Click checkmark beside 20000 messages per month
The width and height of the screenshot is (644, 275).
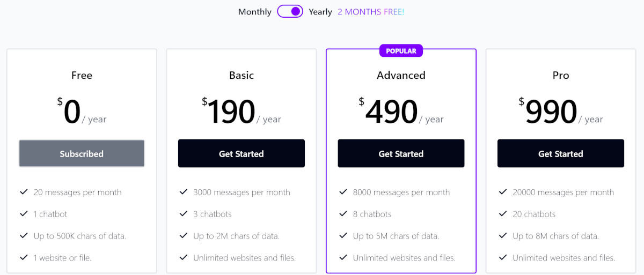point(503,192)
